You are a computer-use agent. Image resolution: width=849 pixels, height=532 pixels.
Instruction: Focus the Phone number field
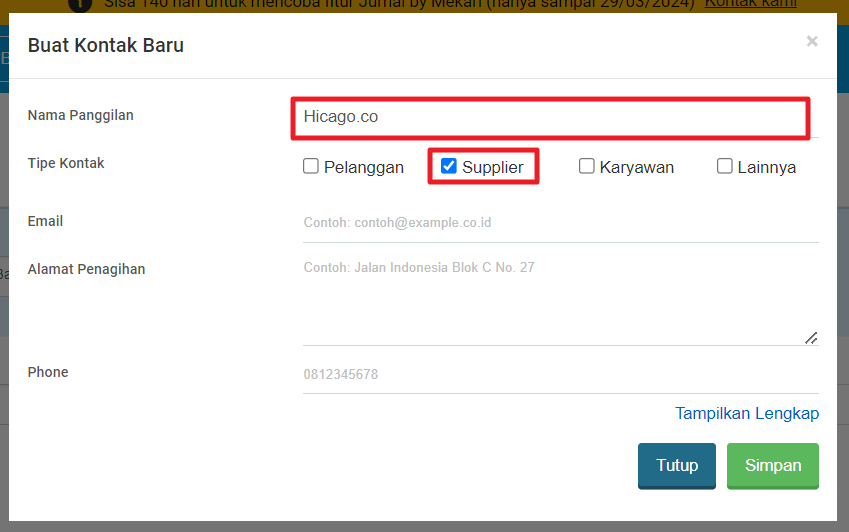tap(560, 375)
